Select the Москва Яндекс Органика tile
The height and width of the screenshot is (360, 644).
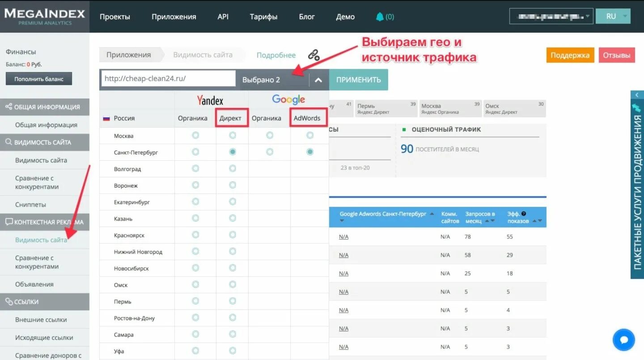pyautogui.click(x=450, y=109)
